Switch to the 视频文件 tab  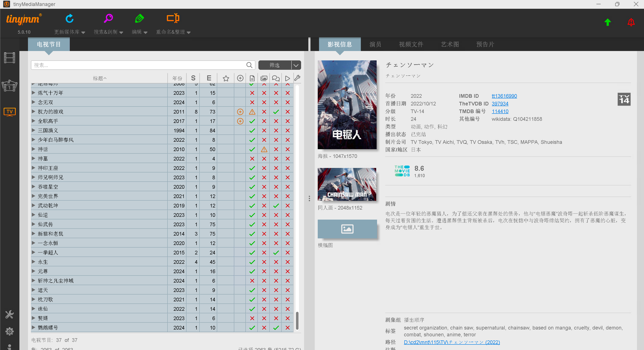coord(411,44)
